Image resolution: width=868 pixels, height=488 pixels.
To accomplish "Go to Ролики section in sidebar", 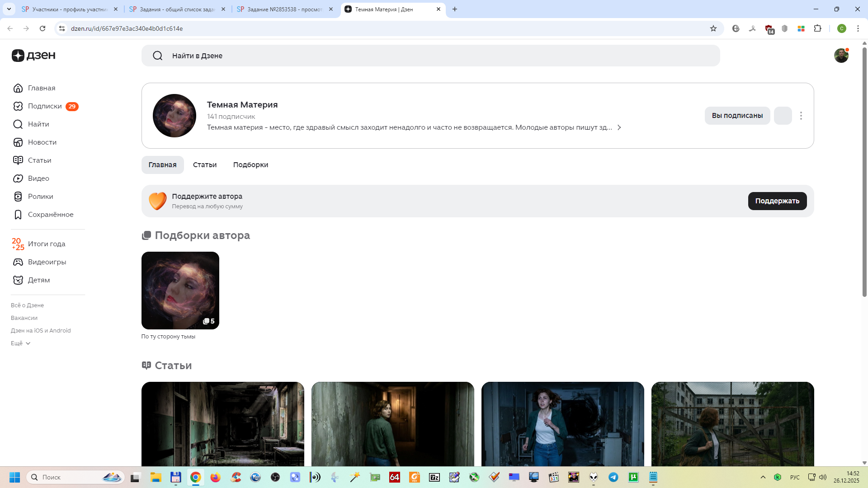I will tap(40, 197).
